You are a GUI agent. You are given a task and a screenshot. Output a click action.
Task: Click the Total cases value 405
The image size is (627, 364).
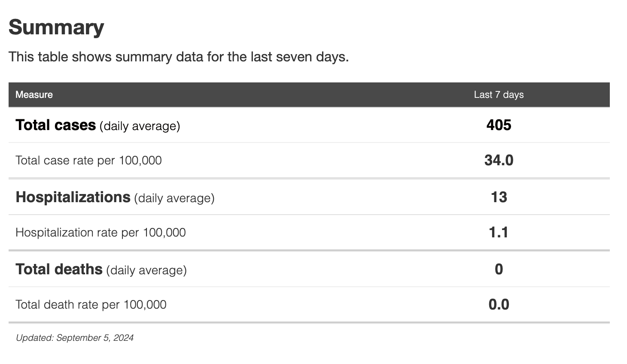[499, 125]
